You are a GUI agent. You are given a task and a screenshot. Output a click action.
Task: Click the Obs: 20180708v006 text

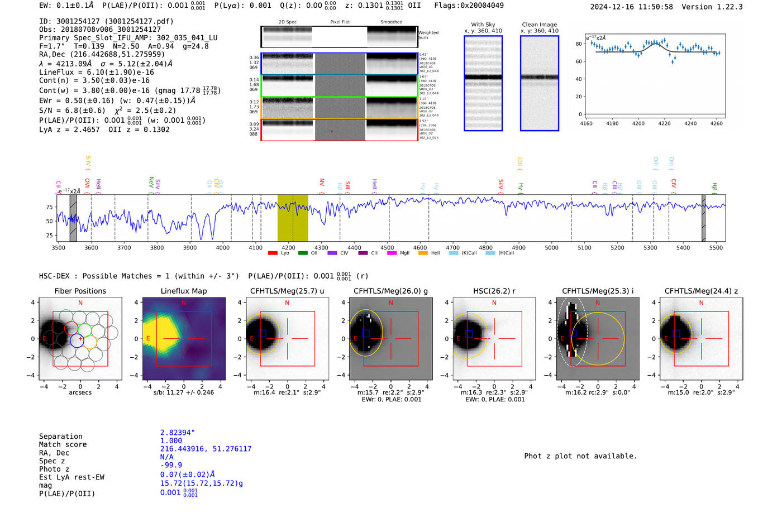pyautogui.click(x=100, y=30)
